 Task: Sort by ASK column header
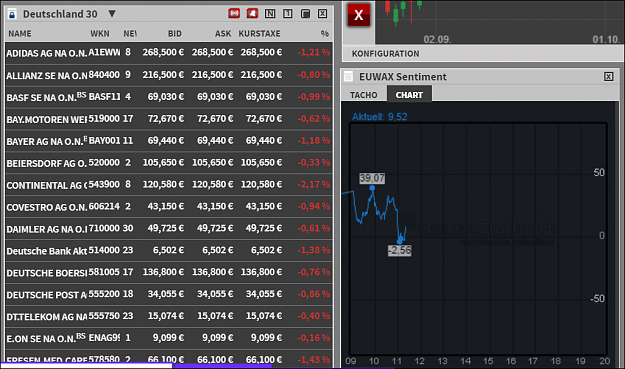click(x=223, y=34)
